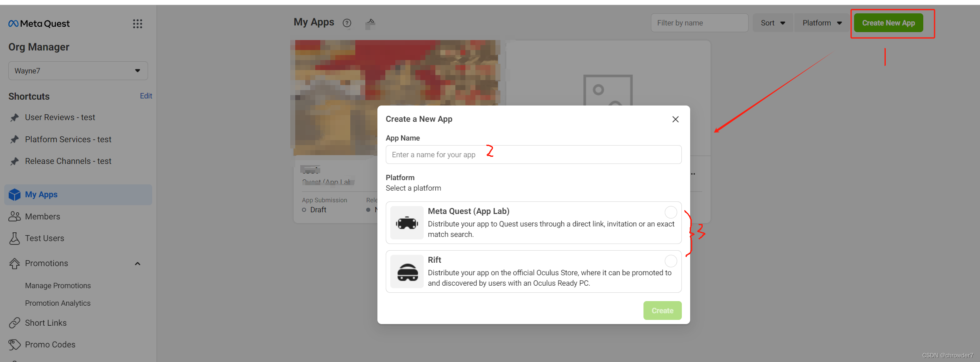Image resolution: width=980 pixels, height=362 pixels.
Task: Click the Org Manager heading
Action: click(x=39, y=47)
